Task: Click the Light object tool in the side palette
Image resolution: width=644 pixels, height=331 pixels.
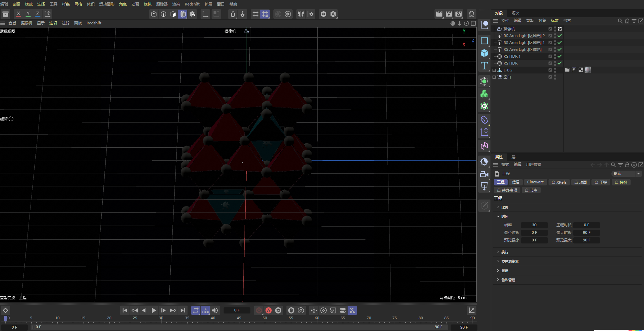Action: tap(484, 186)
